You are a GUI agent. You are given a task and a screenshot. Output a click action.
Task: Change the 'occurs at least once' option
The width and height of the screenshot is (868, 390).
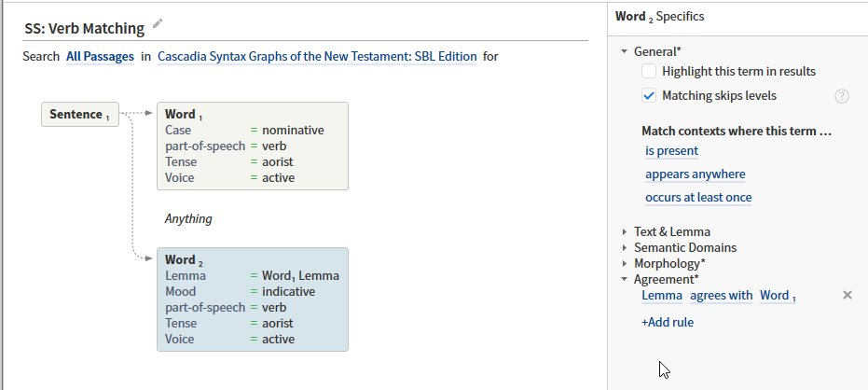698,197
